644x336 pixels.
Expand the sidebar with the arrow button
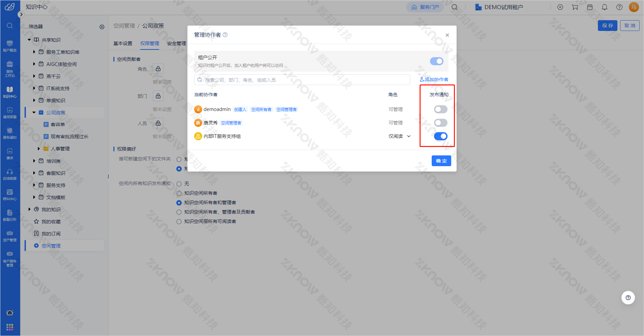(21, 14)
